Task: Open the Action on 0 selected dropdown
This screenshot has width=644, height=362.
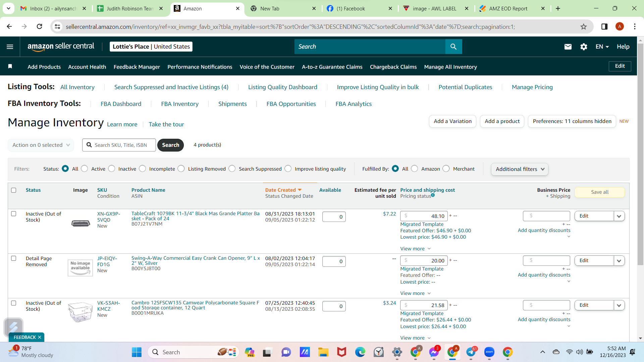Action: [x=41, y=145]
